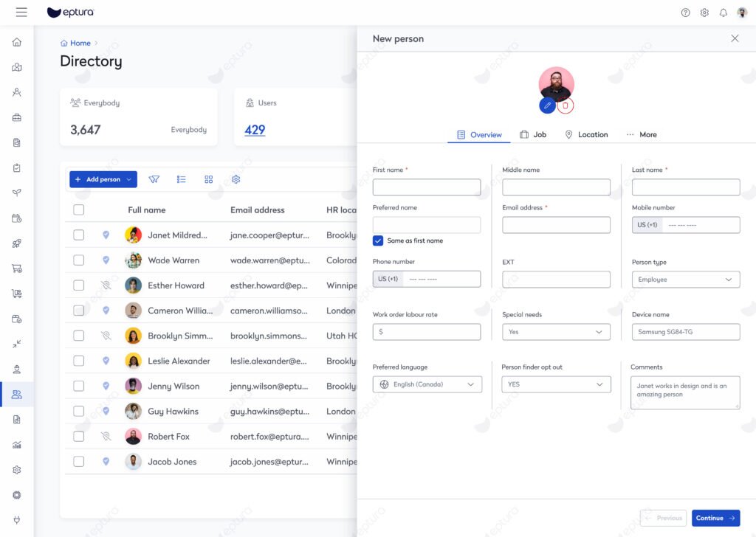Click the pencil edit photo icon
This screenshot has width=756, height=537.
pyautogui.click(x=547, y=105)
